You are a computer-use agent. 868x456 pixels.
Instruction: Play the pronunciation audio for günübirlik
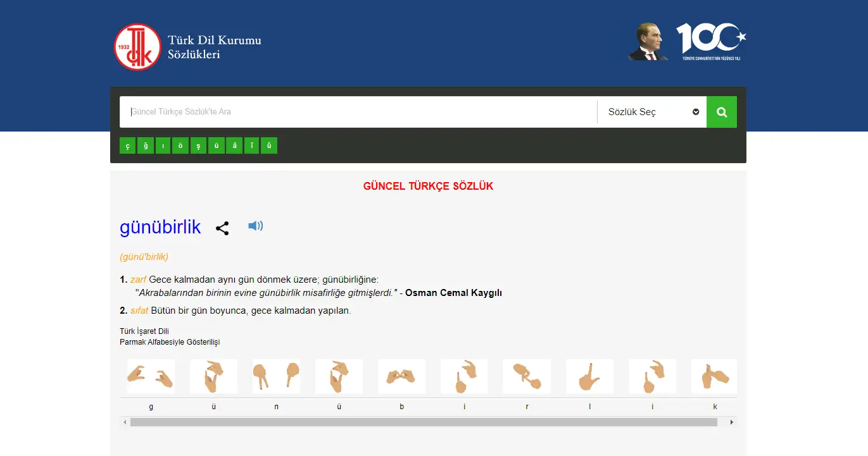point(256,226)
